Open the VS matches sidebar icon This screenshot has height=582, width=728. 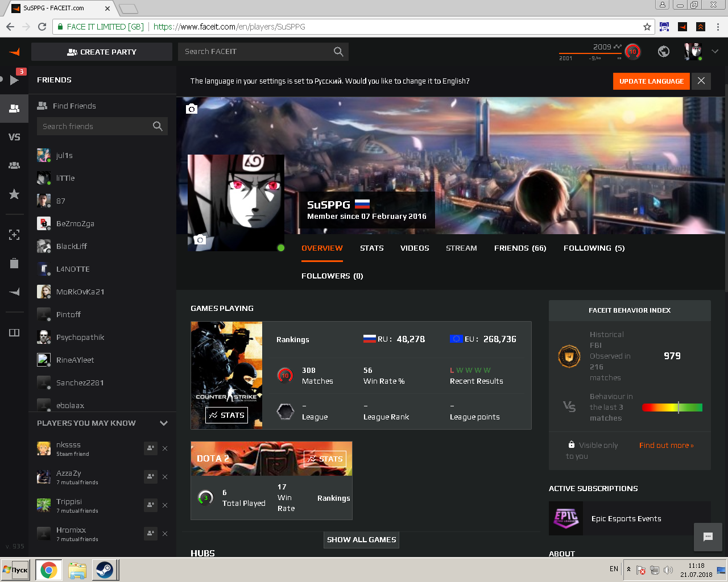(x=14, y=137)
